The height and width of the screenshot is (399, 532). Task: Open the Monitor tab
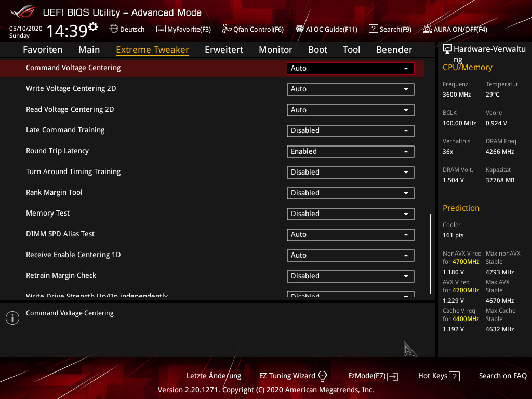(x=275, y=49)
